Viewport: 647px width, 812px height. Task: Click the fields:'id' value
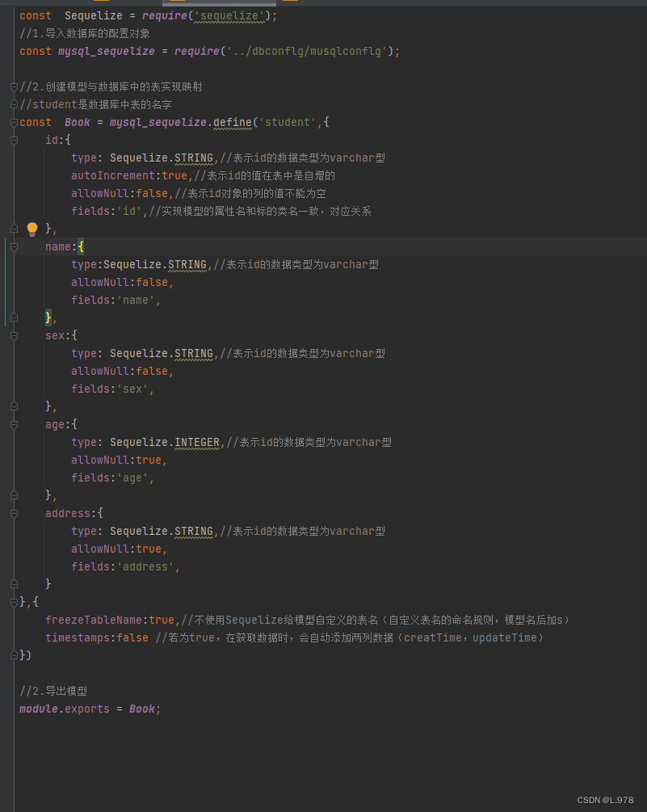(x=129, y=212)
